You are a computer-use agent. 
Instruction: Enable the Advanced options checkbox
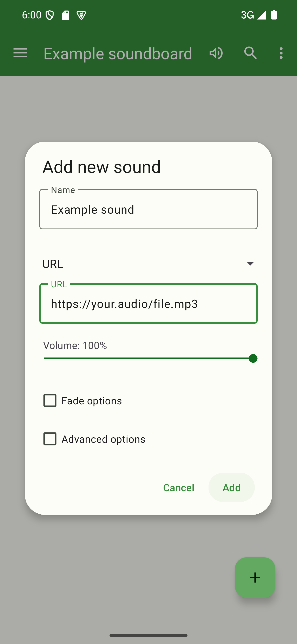click(x=50, y=439)
